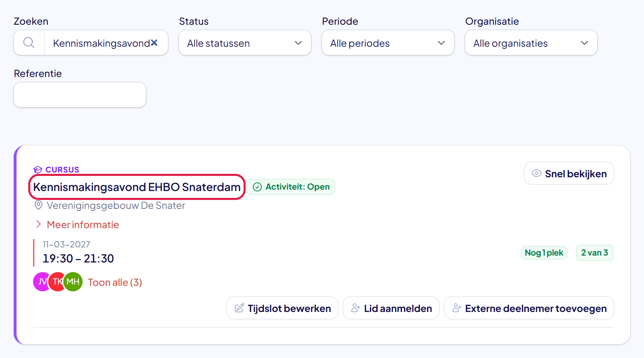Screen dimensions: 644x358
Task: Click the 2 van 3 badge
Action: click(595, 253)
